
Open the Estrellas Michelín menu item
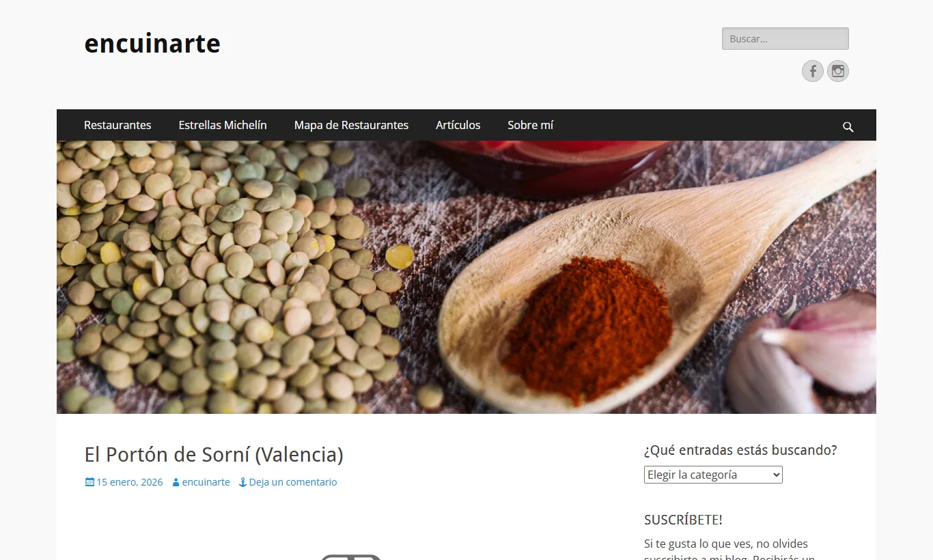(x=223, y=125)
